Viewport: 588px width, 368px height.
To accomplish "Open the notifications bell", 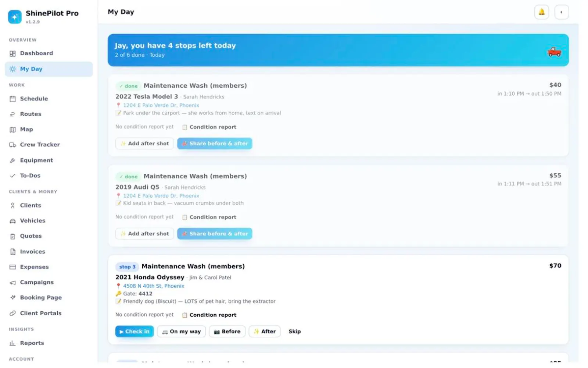I will coord(541,12).
